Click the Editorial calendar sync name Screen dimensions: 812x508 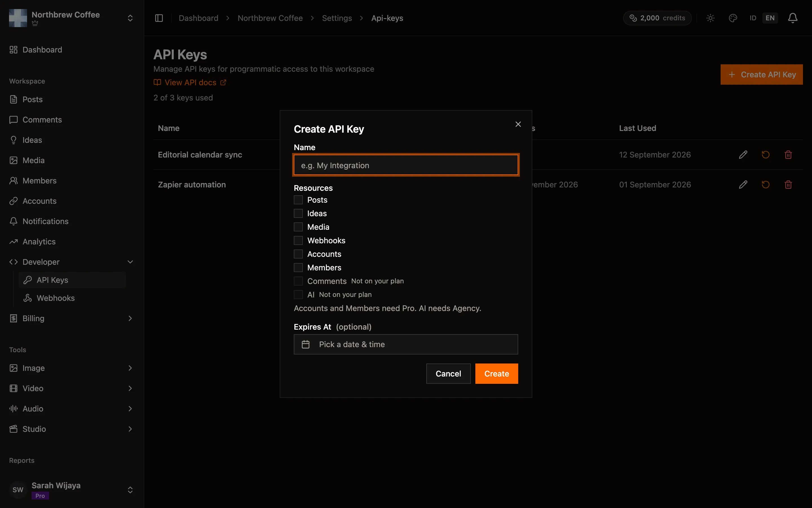click(x=200, y=155)
